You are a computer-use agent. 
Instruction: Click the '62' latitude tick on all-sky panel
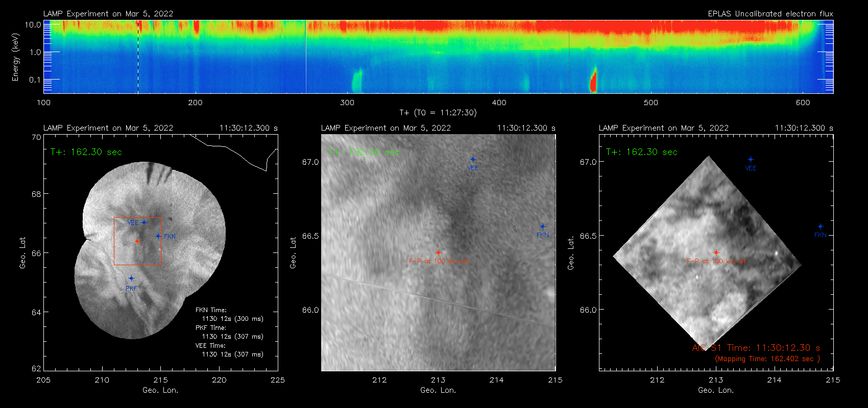36,369
